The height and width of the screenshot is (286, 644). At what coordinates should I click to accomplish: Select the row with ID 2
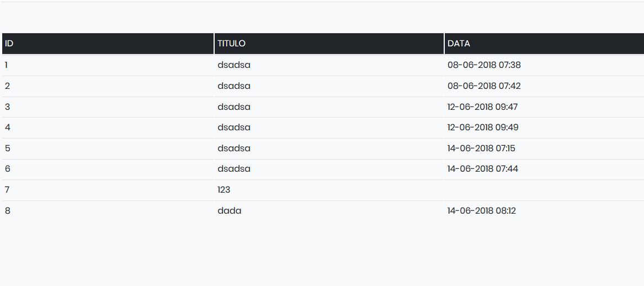(x=323, y=86)
